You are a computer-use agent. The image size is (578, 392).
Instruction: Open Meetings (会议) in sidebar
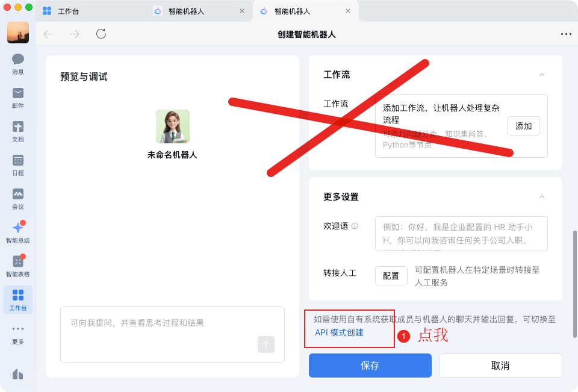click(x=18, y=198)
